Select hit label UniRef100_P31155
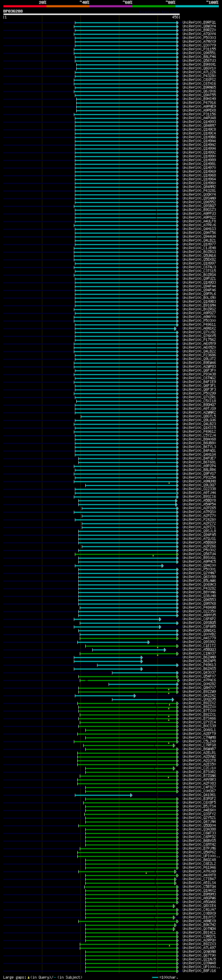Screen dimensions: 222x980 click(199, 49)
